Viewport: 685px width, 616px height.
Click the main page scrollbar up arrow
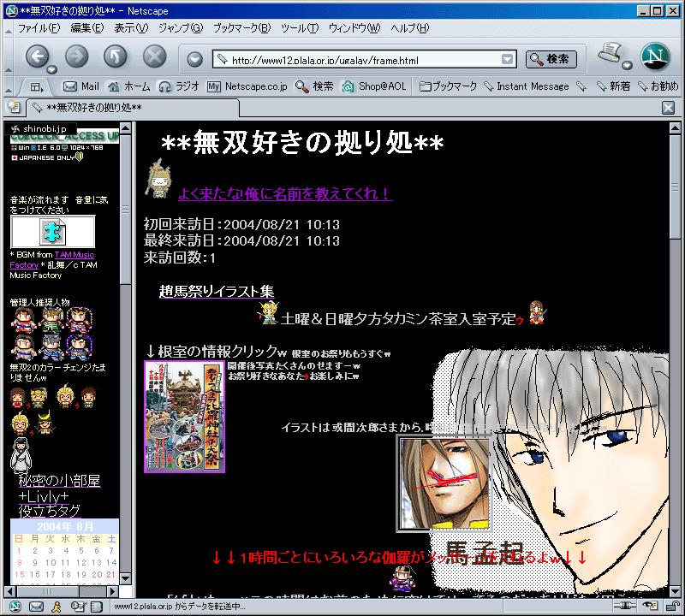[675, 128]
